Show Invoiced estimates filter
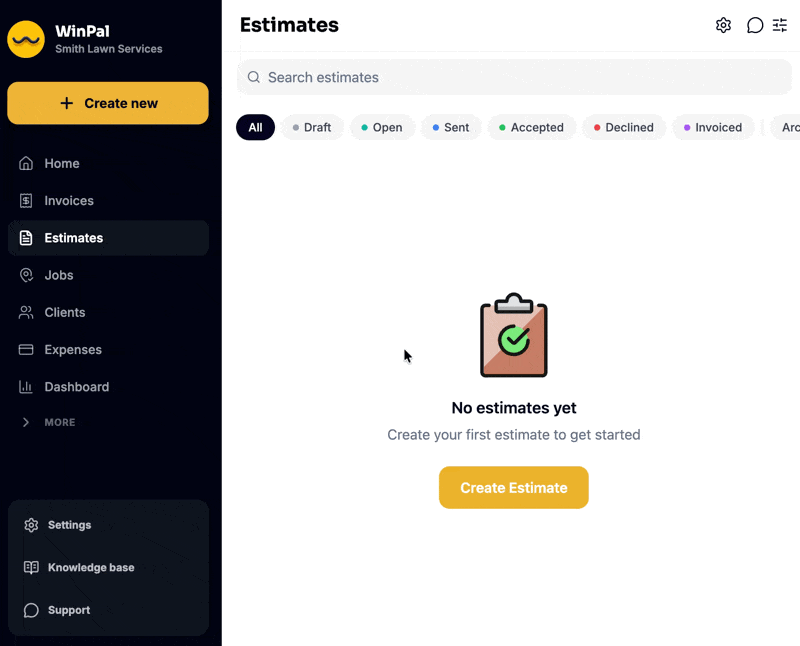 pyautogui.click(x=713, y=127)
